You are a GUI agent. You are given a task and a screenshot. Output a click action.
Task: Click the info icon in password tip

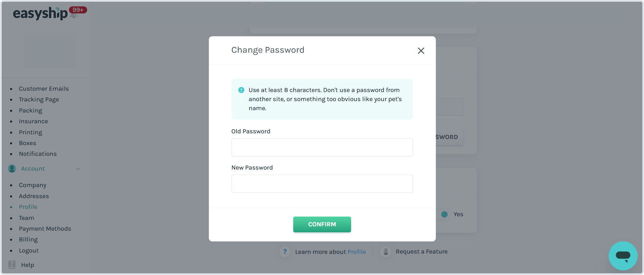pyautogui.click(x=241, y=90)
